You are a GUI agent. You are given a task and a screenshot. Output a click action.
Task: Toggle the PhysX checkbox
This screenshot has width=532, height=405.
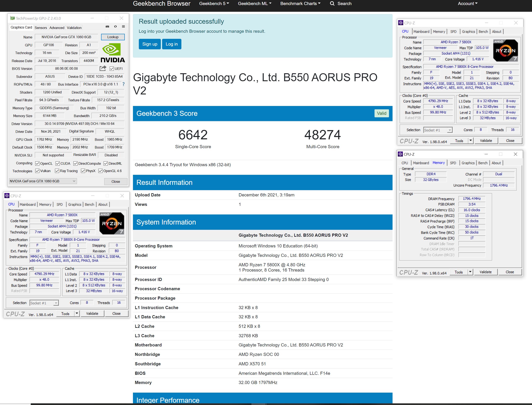click(x=83, y=171)
